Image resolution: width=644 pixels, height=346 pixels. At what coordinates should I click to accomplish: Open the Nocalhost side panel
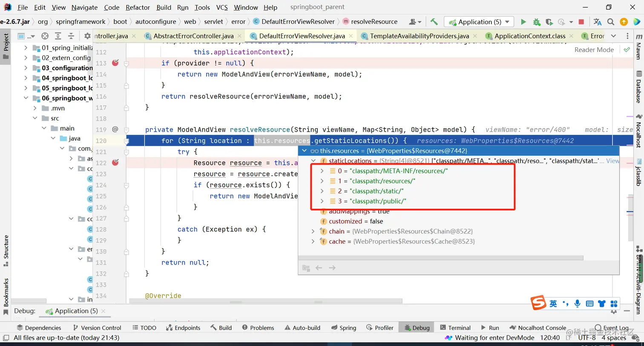pos(638,130)
